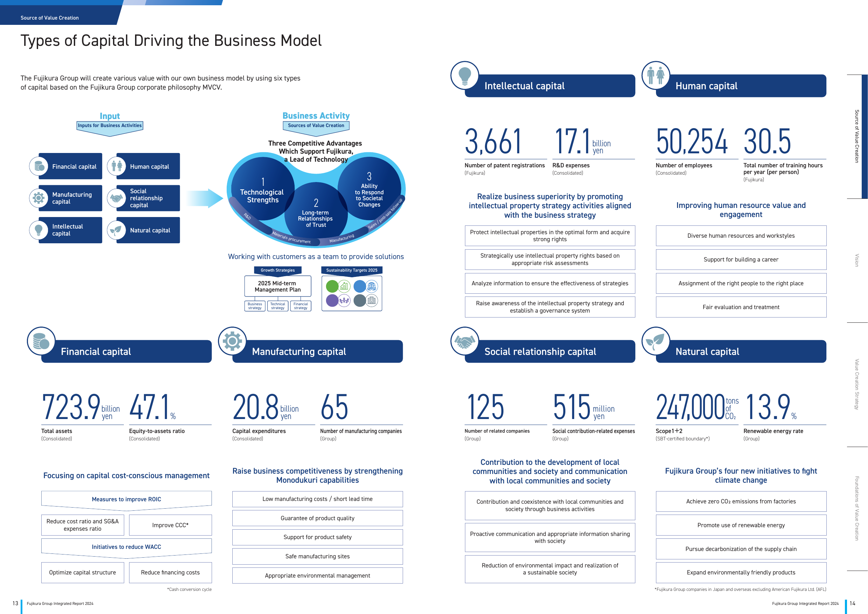Click the Expand environmentally friendly products box

pos(741,572)
